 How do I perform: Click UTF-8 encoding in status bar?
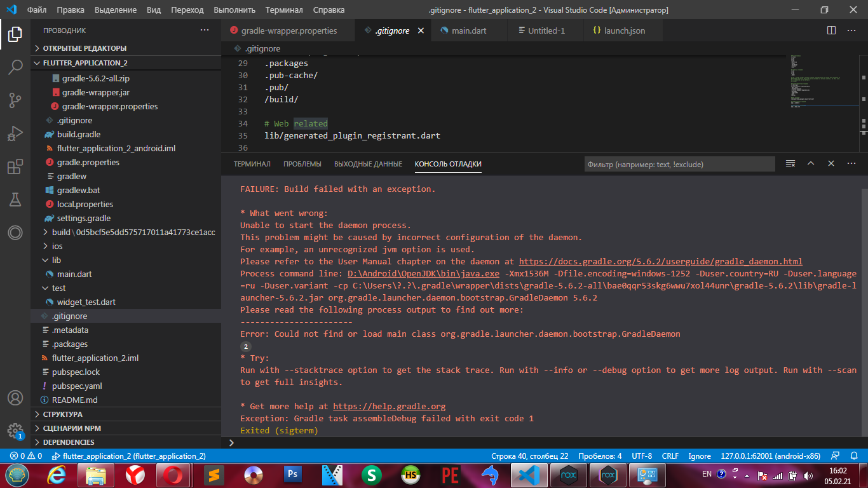tap(642, 456)
